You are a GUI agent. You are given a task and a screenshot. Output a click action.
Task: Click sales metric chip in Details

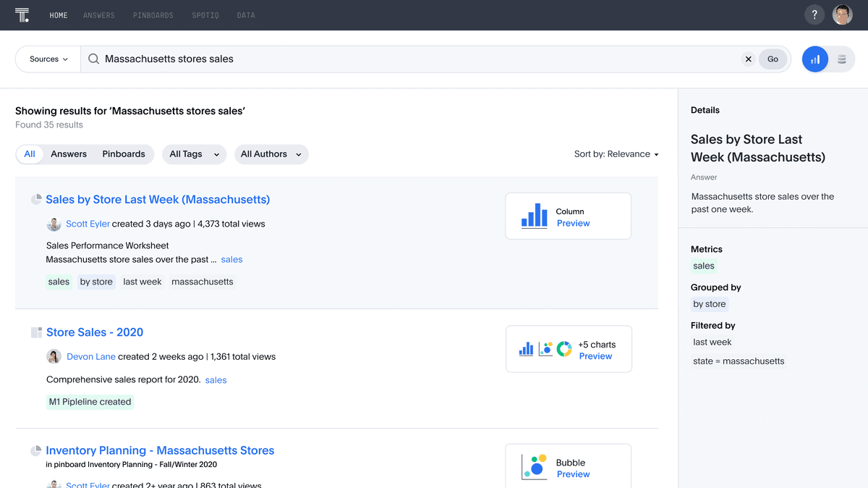point(704,266)
